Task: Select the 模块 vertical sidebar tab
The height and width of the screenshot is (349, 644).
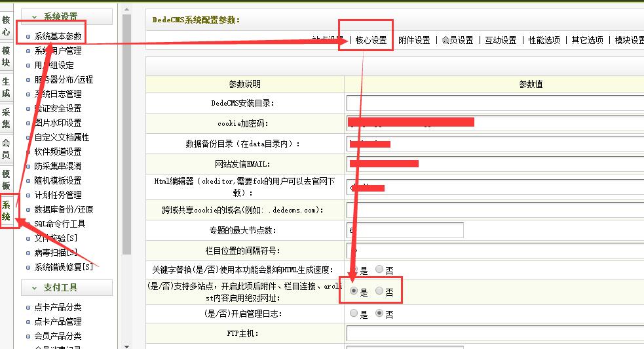Action: 7,56
